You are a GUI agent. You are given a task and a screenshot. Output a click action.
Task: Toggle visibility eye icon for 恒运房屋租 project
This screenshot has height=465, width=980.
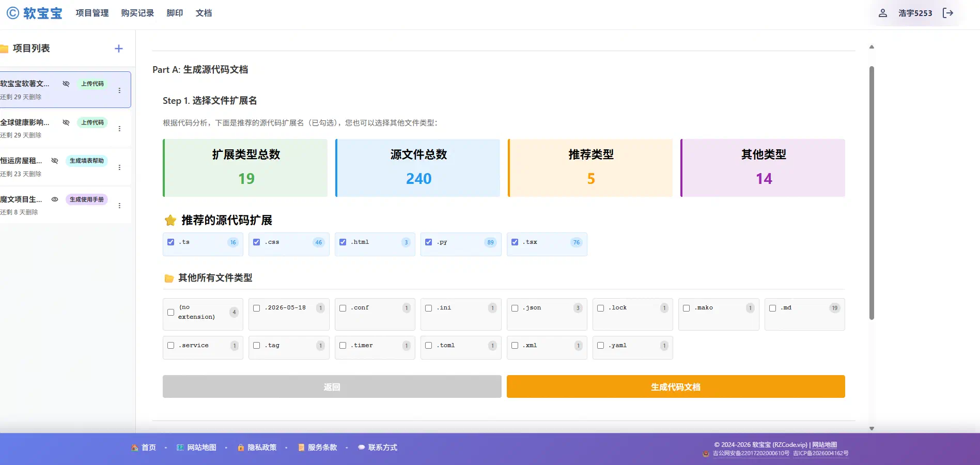point(55,161)
